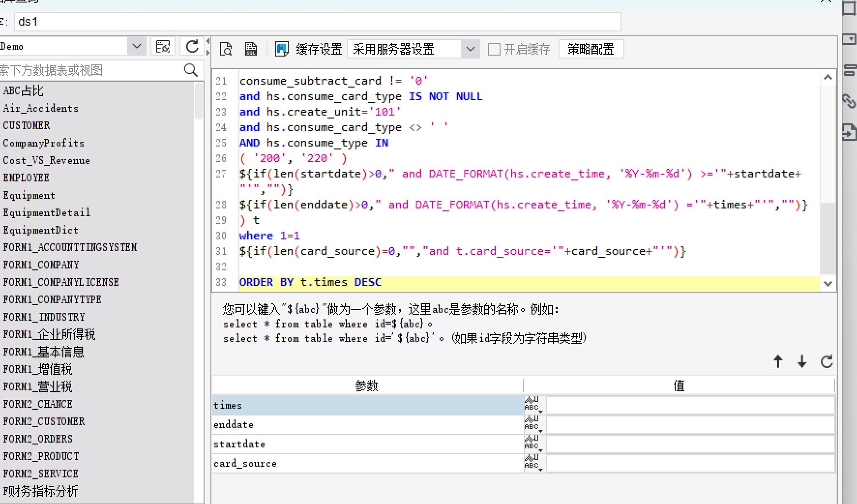Move parameter up with the arrow icon
The width and height of the screenshot is (857, 504).
pyautogui.click(x=778, y=361)
